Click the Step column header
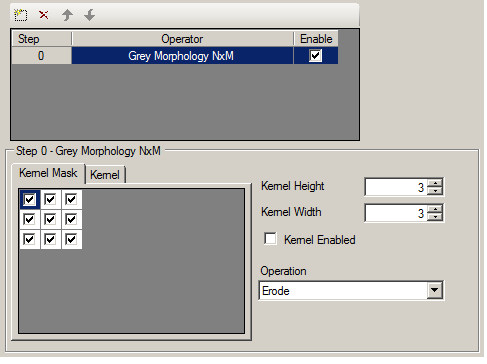 [41, 39]
